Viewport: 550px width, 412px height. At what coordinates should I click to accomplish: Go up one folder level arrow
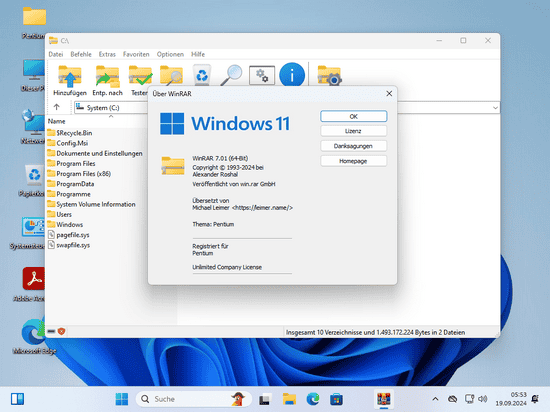click(56, 107)
